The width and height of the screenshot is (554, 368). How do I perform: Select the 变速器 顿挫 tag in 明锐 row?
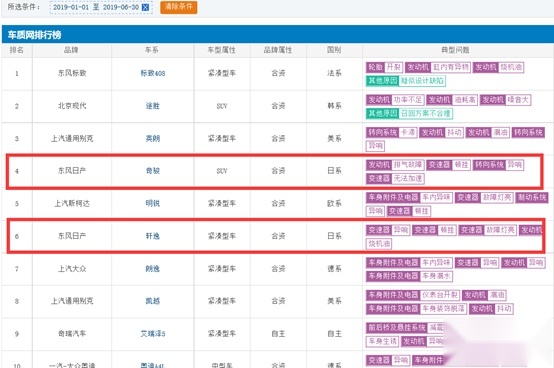click(x=409, y=211)
